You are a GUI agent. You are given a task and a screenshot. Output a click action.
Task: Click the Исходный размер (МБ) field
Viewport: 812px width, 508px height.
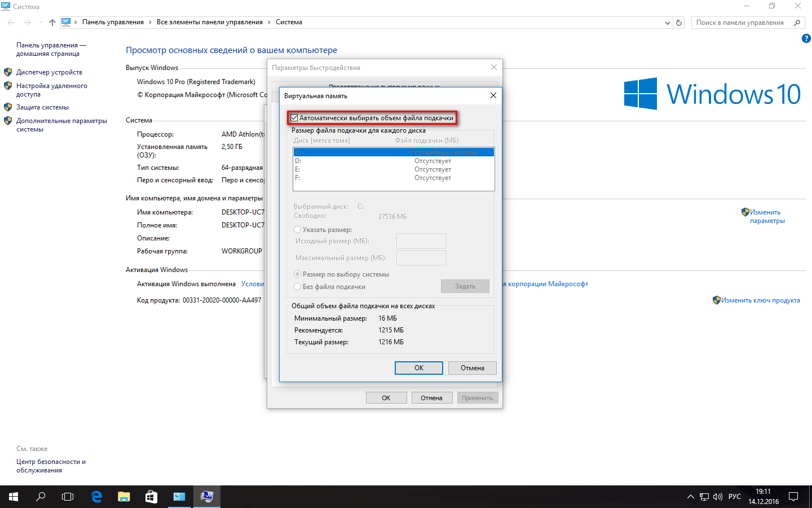coord(421,241)
